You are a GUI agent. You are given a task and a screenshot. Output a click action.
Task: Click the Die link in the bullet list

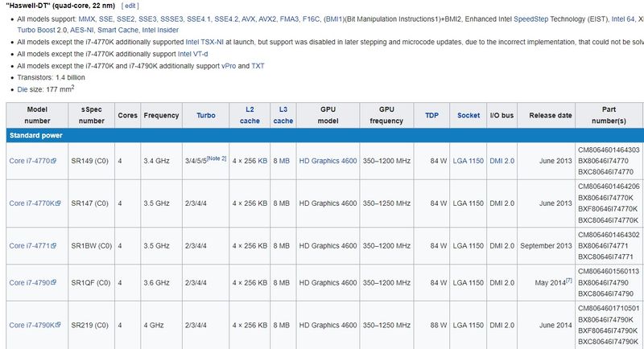[23, 89]
